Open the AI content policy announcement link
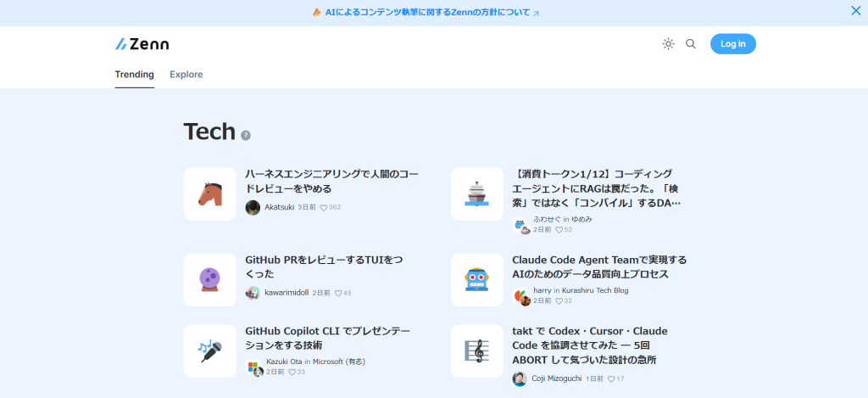Viewport: 868px width, 398px height. click(x=427, y=13)
